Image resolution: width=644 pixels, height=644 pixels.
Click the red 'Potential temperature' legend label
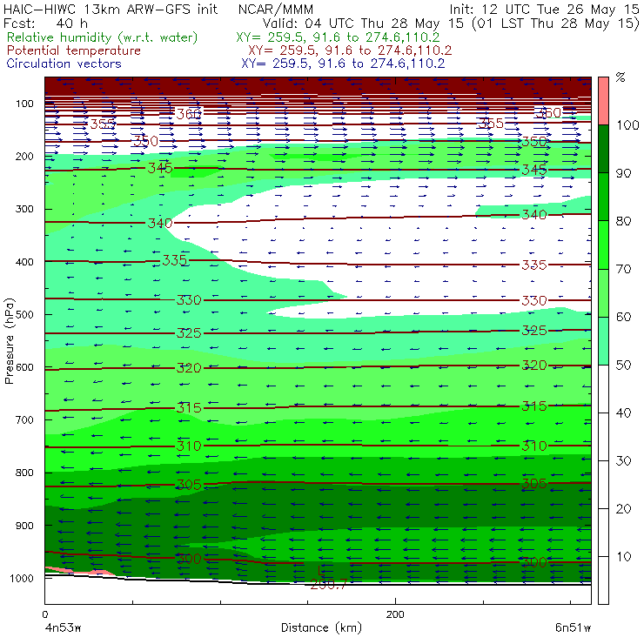(x=73, y=50)
